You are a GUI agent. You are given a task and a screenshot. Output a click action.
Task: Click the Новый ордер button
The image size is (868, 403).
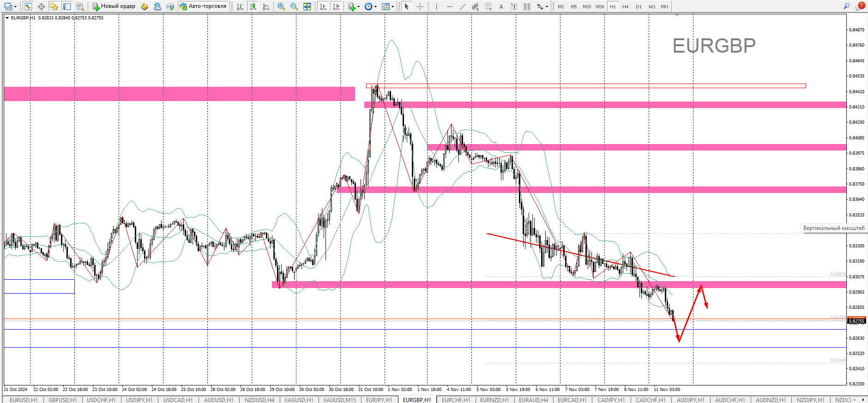point(114,6)
